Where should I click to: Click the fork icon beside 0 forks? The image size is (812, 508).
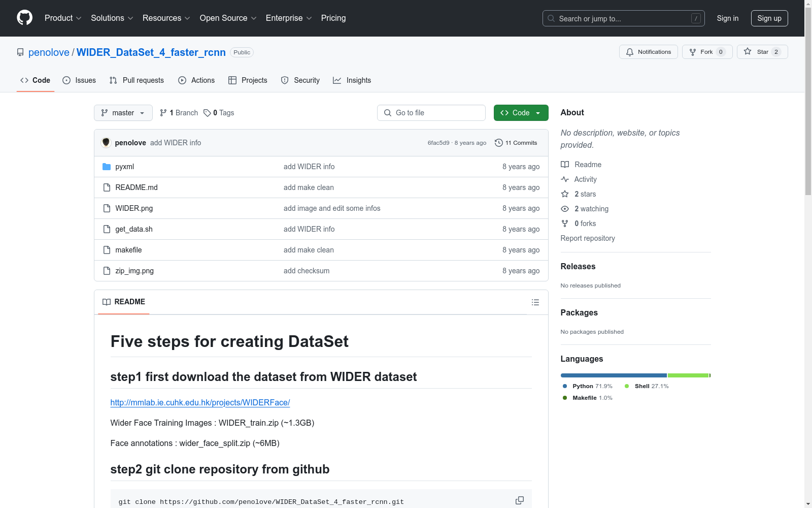[x=565, y=224]
